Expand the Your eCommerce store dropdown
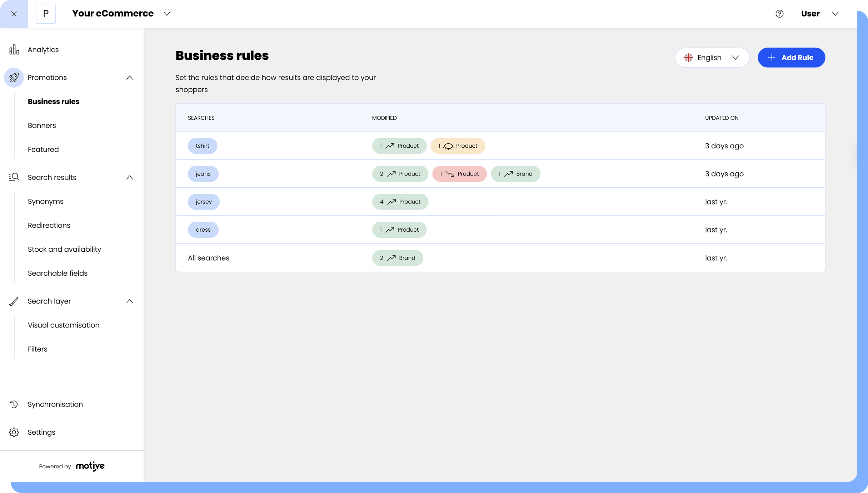Viewport: 868px width, 493px height. (167, 14)
